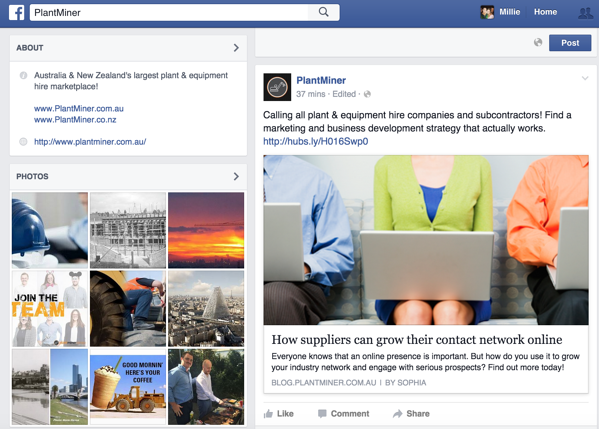Open the city pyramid building photo
The width and height of the screenshot is (599, 429).
[x=206, y=308]
